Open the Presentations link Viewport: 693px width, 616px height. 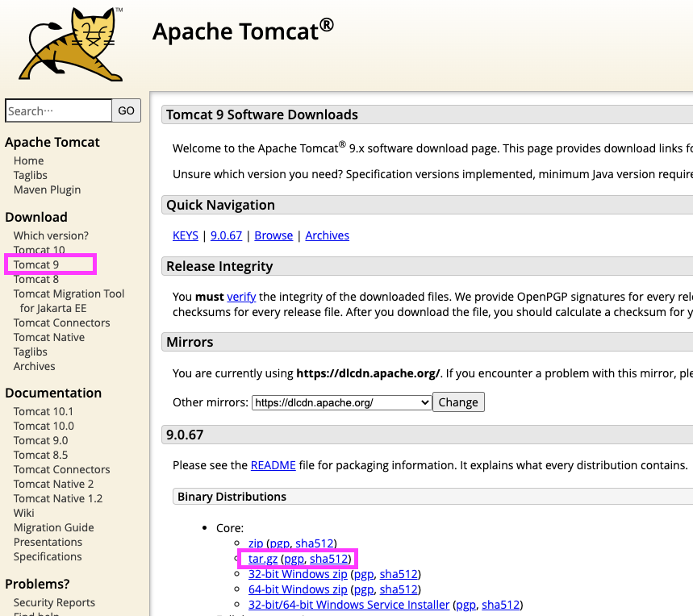click(x=48, y=543)
